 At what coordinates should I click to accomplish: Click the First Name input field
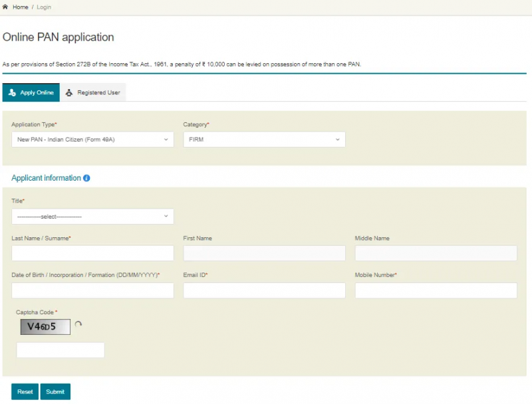click(264, 253)
